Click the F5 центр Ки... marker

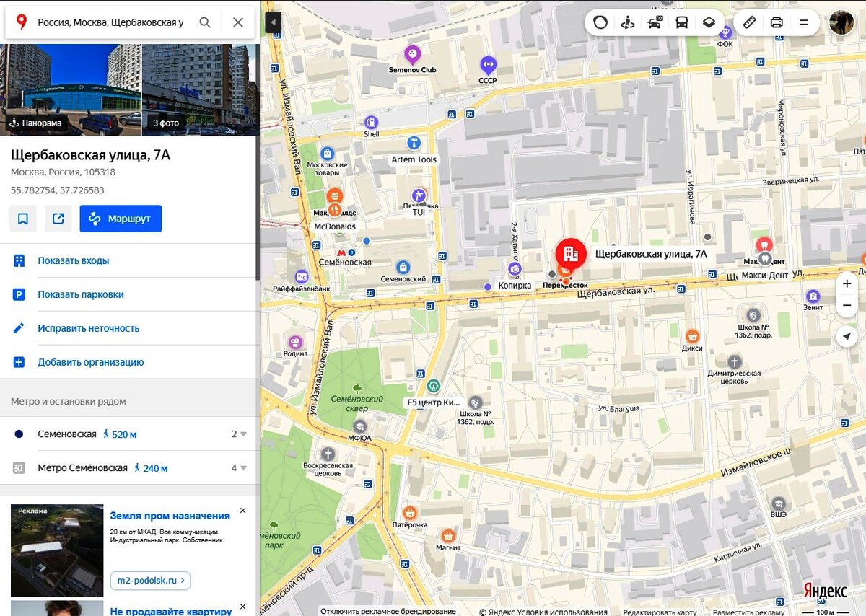(x=433, y=386)
